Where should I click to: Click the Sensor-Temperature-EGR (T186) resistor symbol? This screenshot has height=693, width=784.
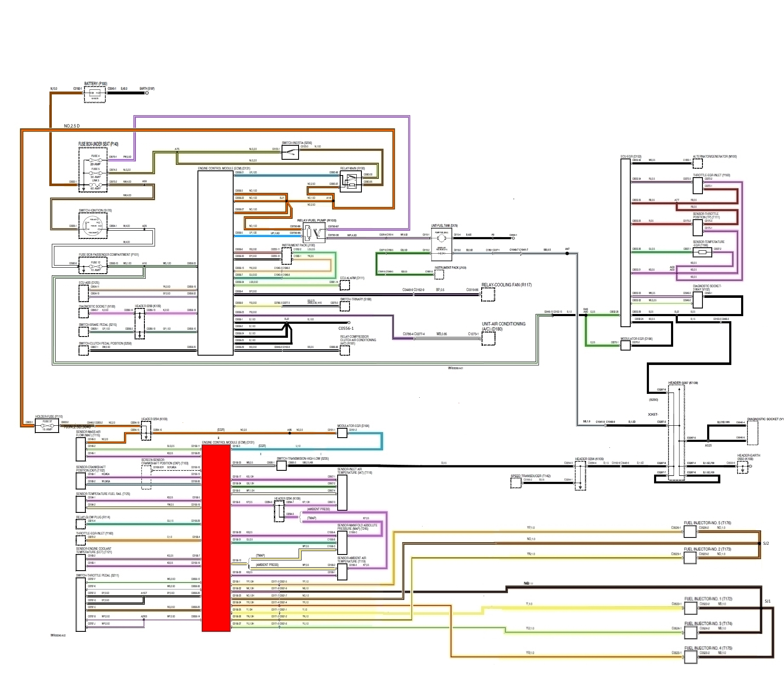pos(702,252)
